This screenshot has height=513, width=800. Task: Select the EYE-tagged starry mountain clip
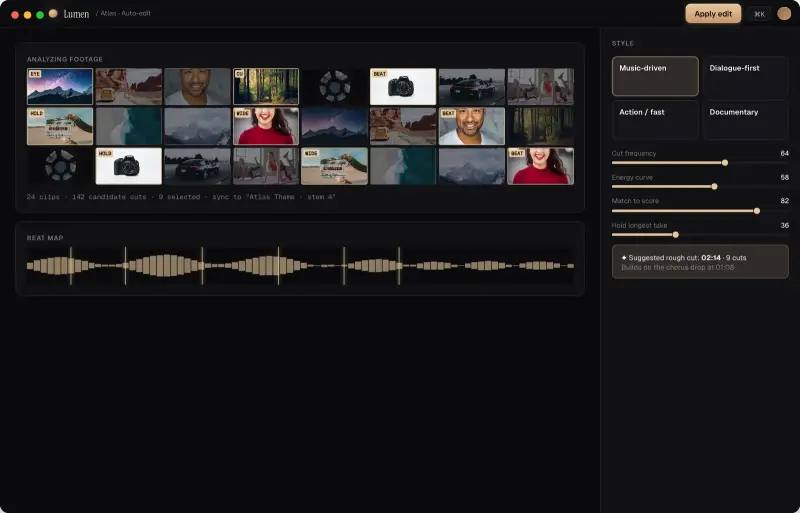click(60, 87)
